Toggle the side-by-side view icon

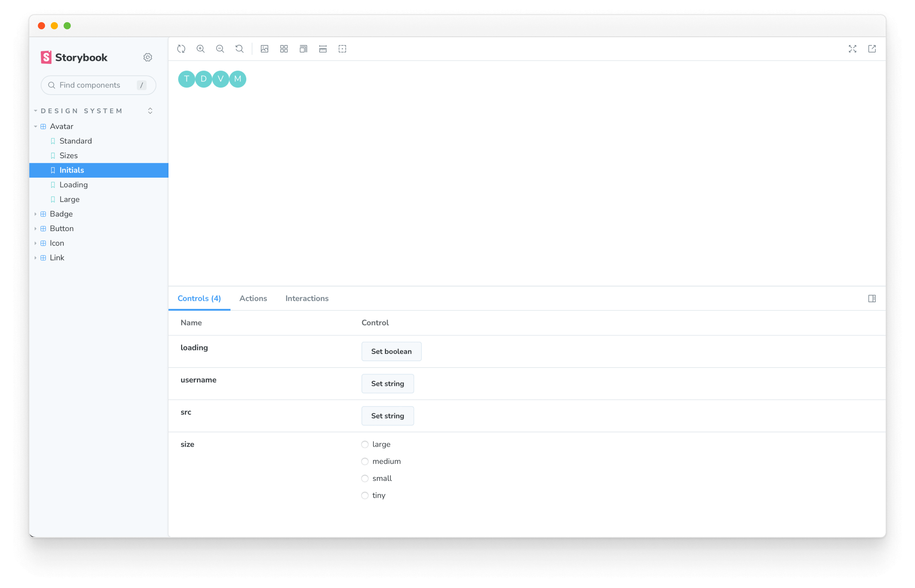click(x=872, y=298)
